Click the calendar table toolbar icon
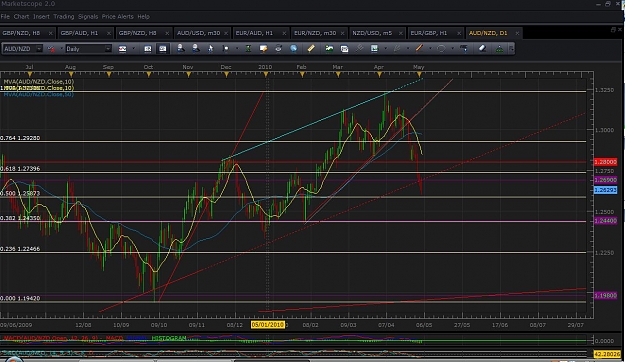This screenshot has height=362, width=625. pyautogui.click(x=344, y=49)
